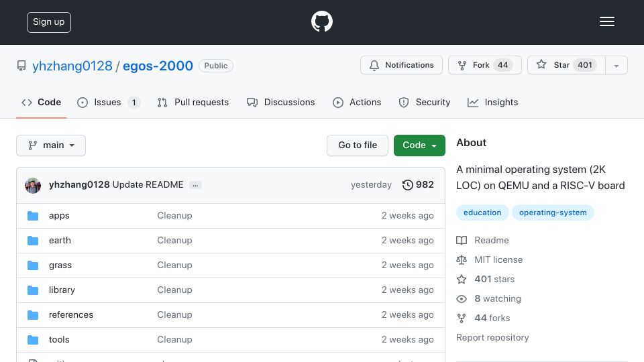Open the Update README commit message

148,185
